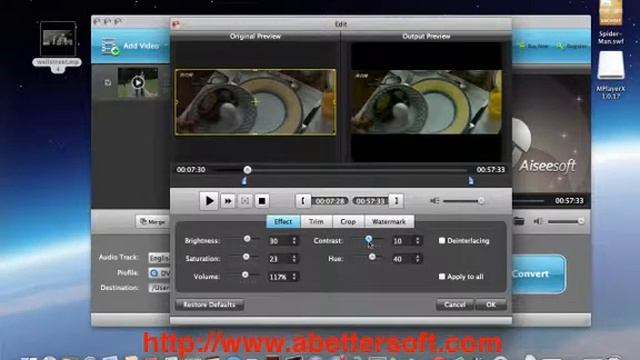Click the Merge button in main window
This screenshot has height=360, width=640.
tap(152, 222)
